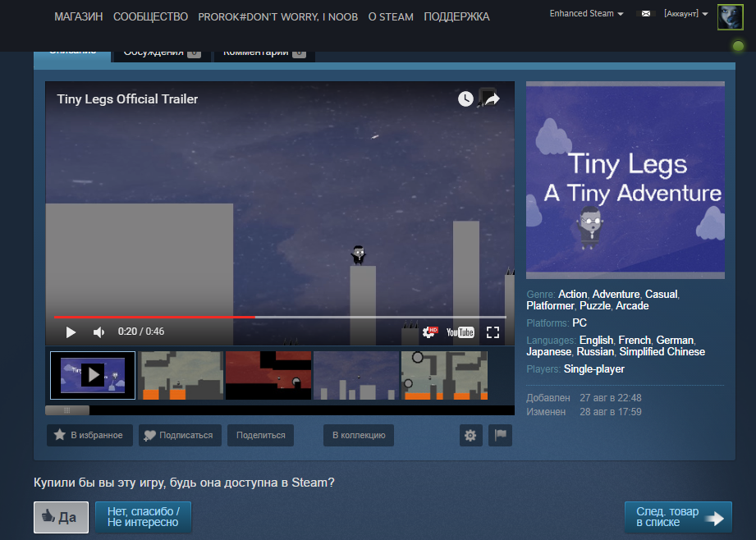The image size is (756, 540).
Task: Click the Watch Later clock icon
Action: tap(465, 98)
